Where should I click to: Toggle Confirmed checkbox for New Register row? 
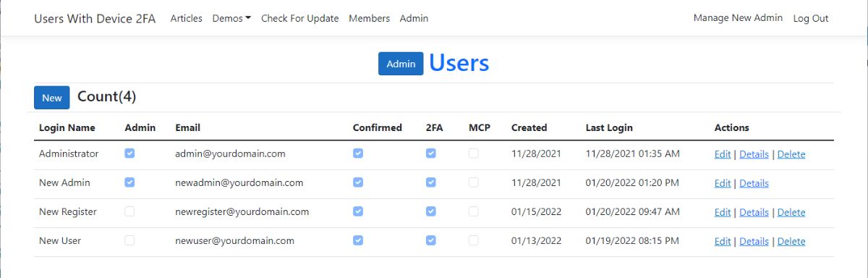click(x=358, y=211)
